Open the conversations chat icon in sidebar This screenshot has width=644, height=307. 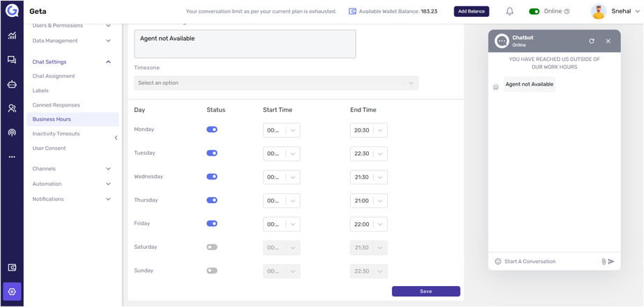point(12,60)
